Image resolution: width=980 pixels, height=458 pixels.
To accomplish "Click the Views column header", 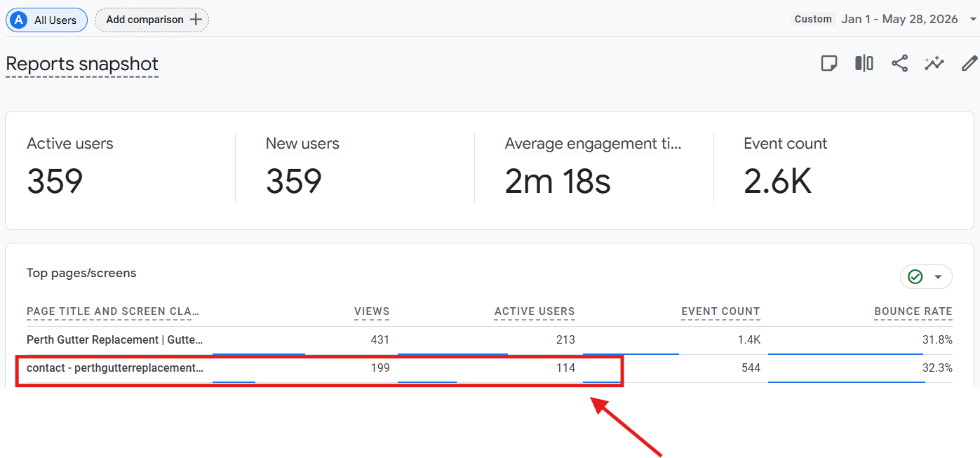I will pyautogui.click(x=372, y=311).
